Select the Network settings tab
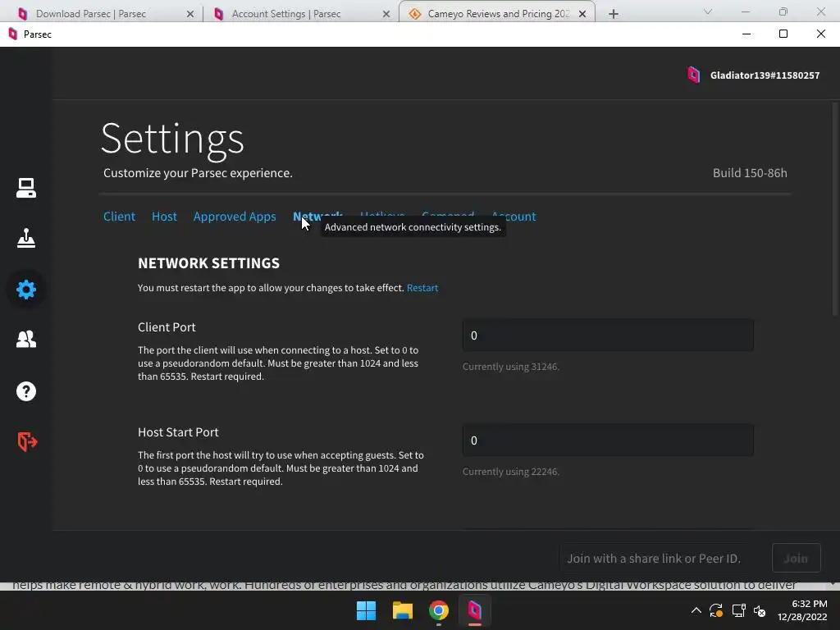This screenshot has height=630, width=840. [317, 217]
